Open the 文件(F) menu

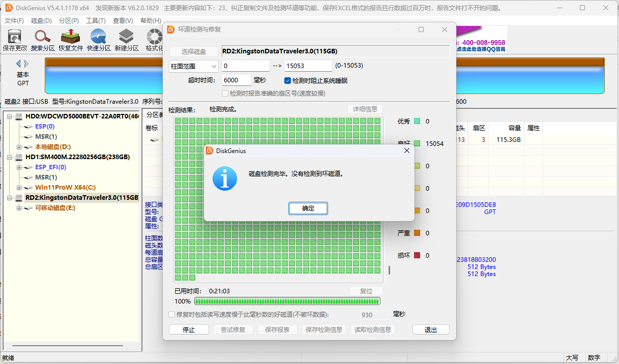(14, 21)
